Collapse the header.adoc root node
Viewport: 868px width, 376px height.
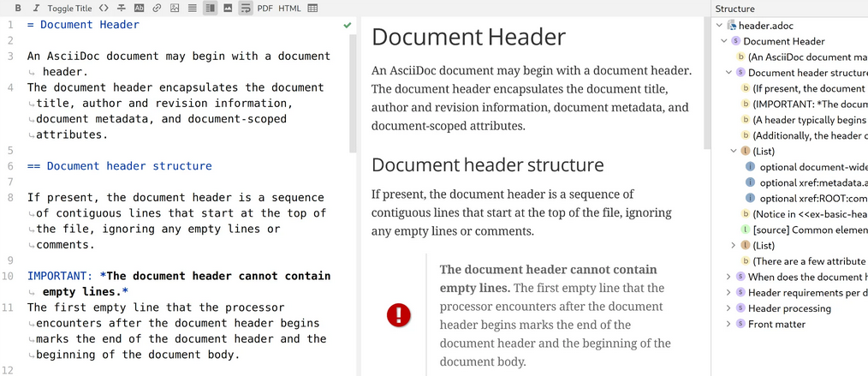coord(720,26)
